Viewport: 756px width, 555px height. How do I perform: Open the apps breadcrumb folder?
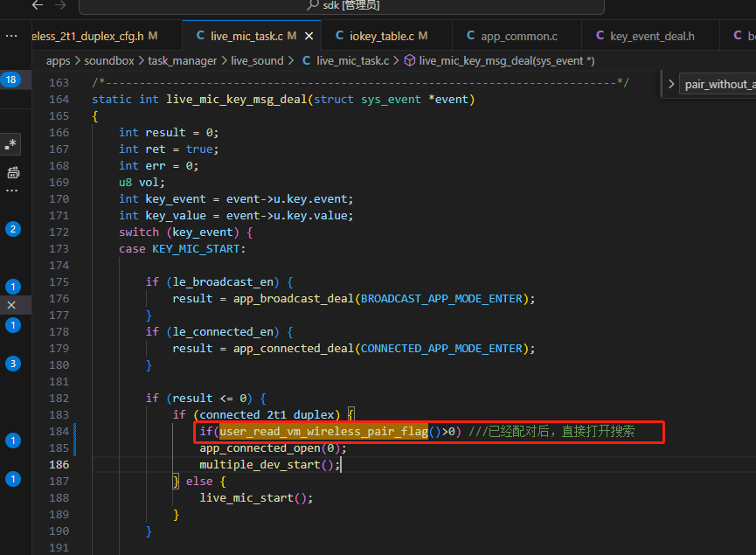(59, 61)
